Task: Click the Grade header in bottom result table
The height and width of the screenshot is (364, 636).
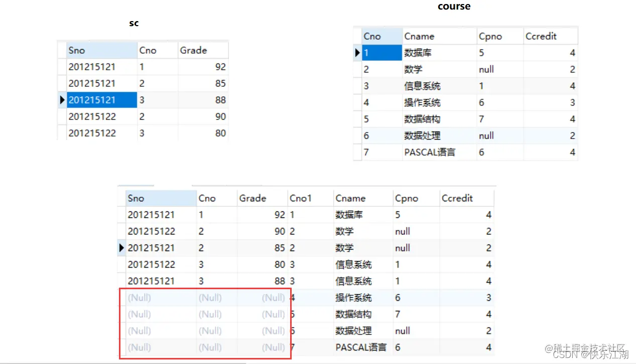Action: tap(263, 198)
